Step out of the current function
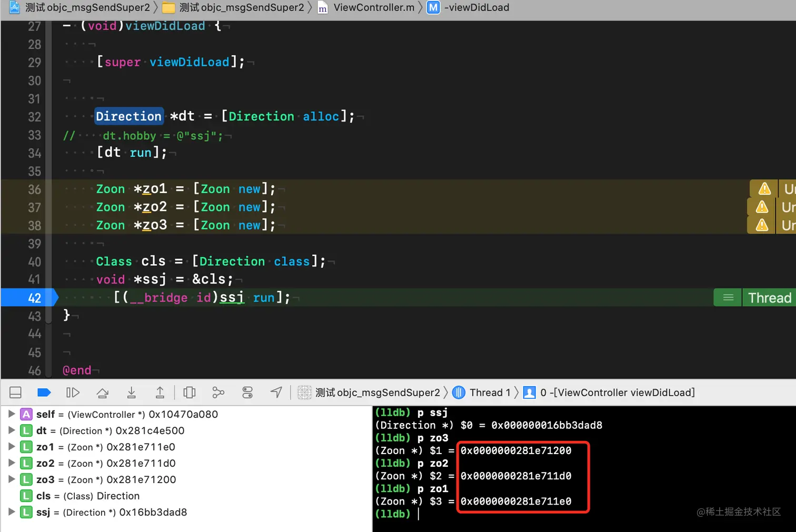This screenshot has height=532, width=796. (160, 393)
